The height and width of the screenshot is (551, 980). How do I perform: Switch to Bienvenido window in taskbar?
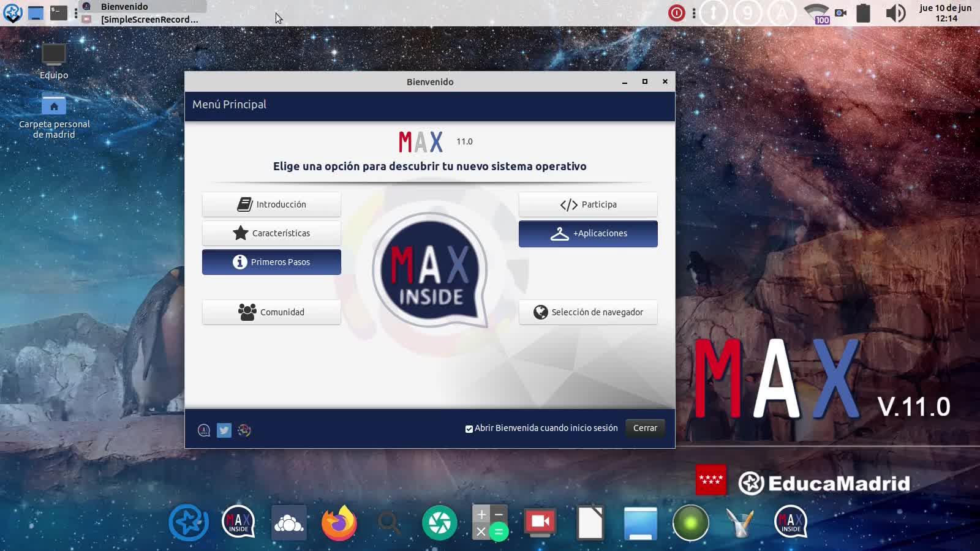pos(144,6)
